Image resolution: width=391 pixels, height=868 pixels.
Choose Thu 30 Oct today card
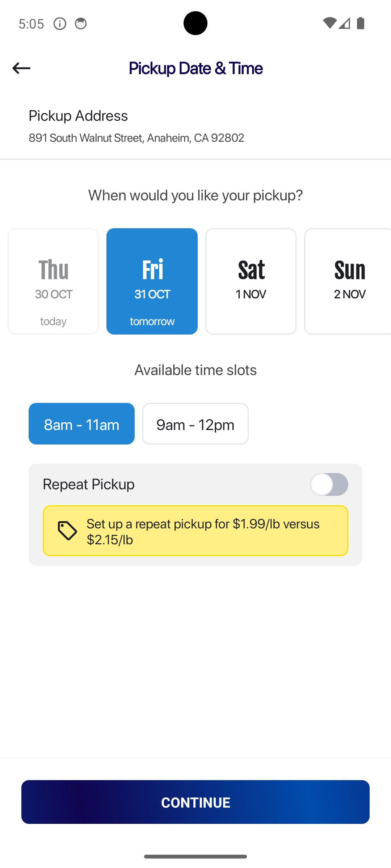(x=53, y=281)
